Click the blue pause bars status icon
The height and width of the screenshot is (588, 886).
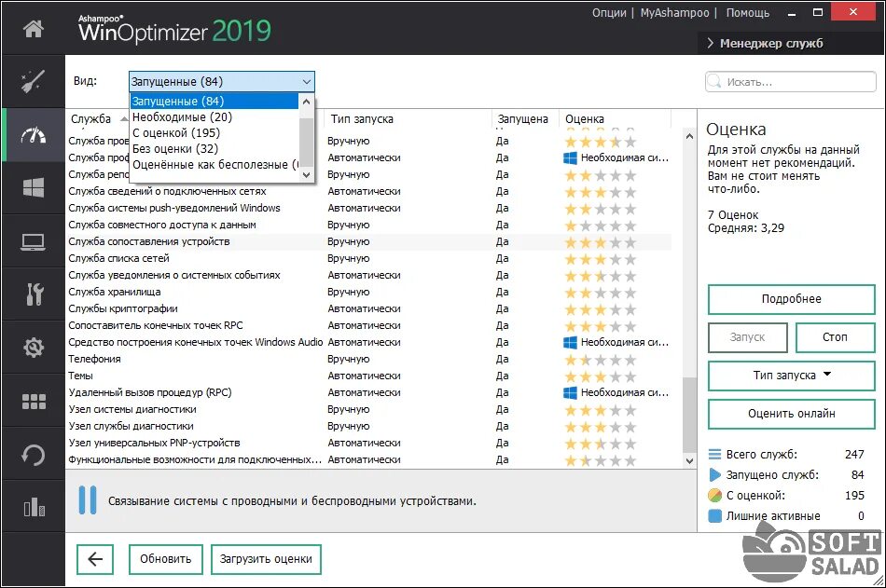(x=87, y=499)
